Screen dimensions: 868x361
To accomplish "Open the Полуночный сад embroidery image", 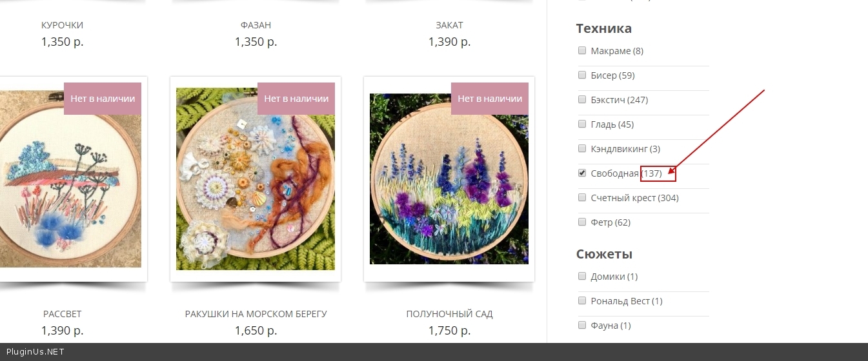I will click(x=449, y=179).
